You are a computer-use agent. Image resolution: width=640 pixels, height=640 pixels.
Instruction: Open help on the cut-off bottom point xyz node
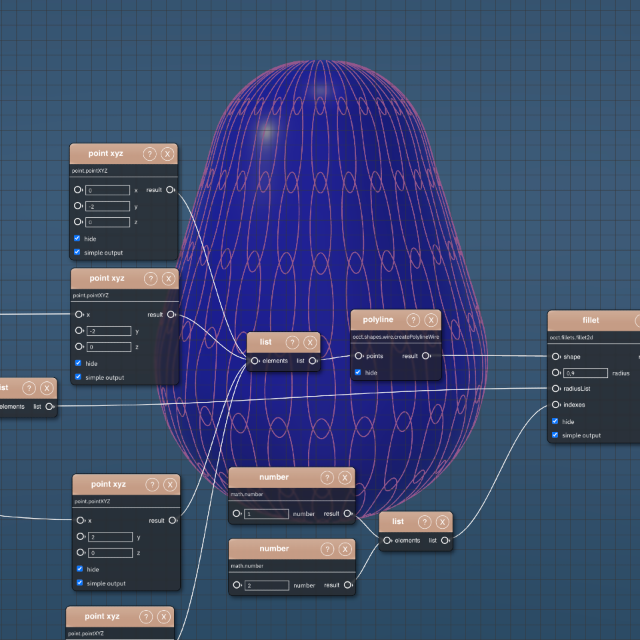[x=146, y=617]
